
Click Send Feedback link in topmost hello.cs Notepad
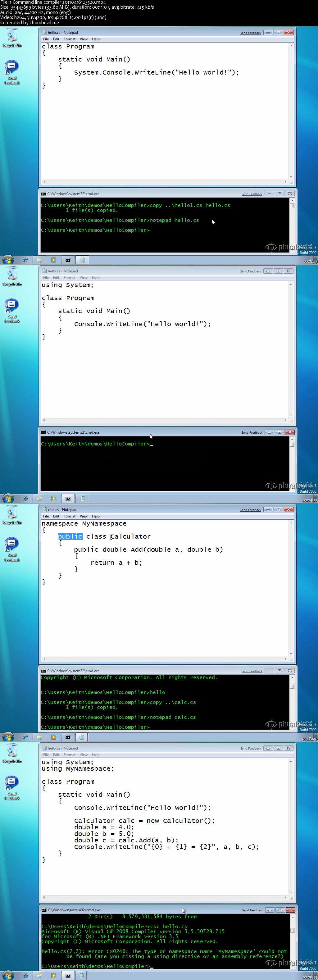pos(251,33)
